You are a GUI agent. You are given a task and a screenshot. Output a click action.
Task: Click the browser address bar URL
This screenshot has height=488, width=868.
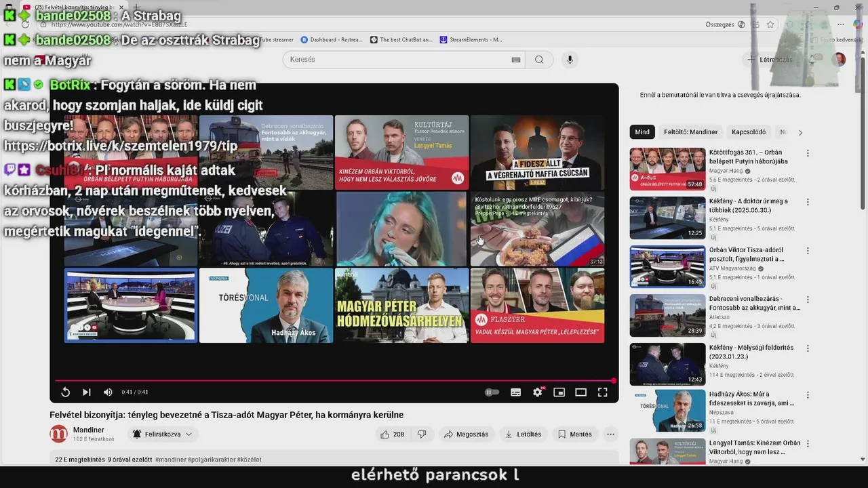119,24
